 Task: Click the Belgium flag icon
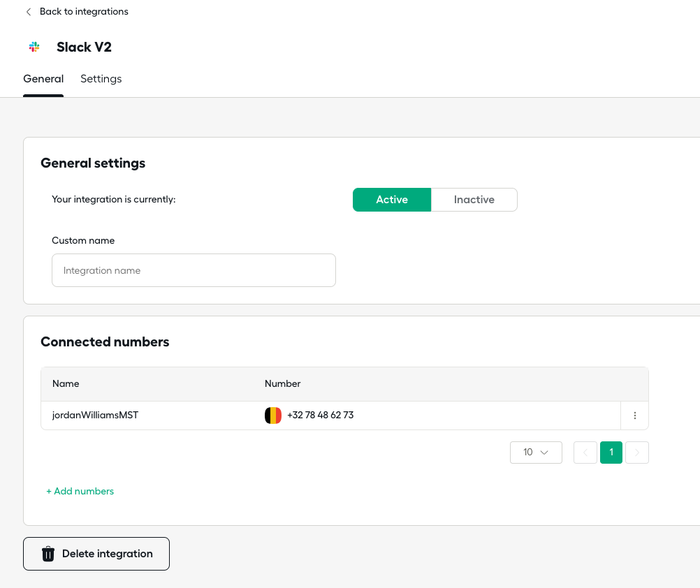click(x=272, y=416)
